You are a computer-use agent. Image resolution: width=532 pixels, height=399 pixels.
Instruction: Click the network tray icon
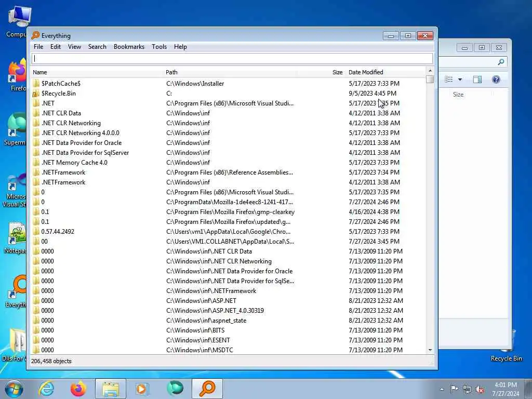467,390
